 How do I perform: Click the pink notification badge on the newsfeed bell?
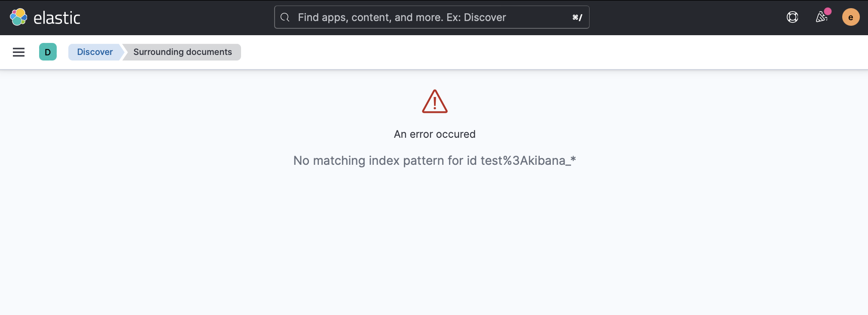[x=827, y=12]
